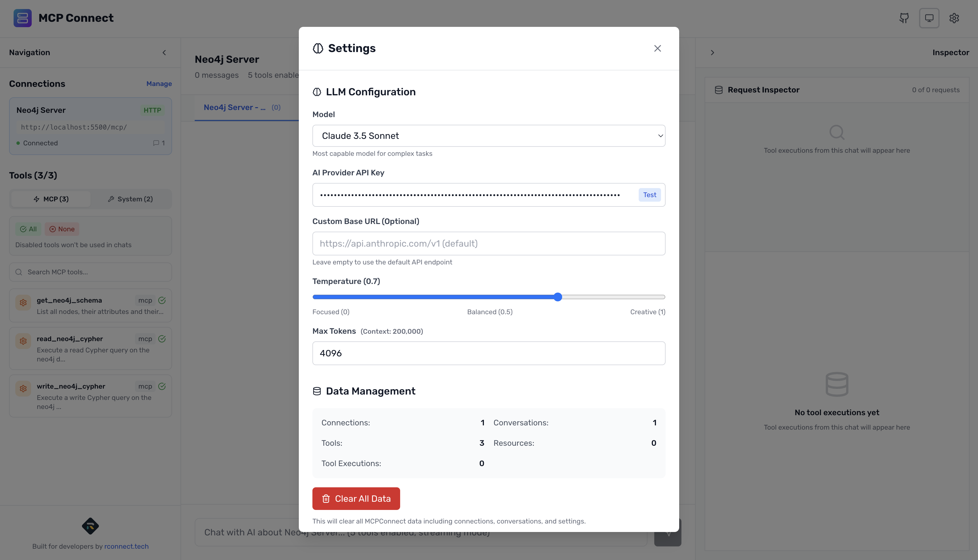Screen dimensions: 978x560
Task: Click the get_neo4j_schema tool gear icon
Action: click(x=23, y=303)
